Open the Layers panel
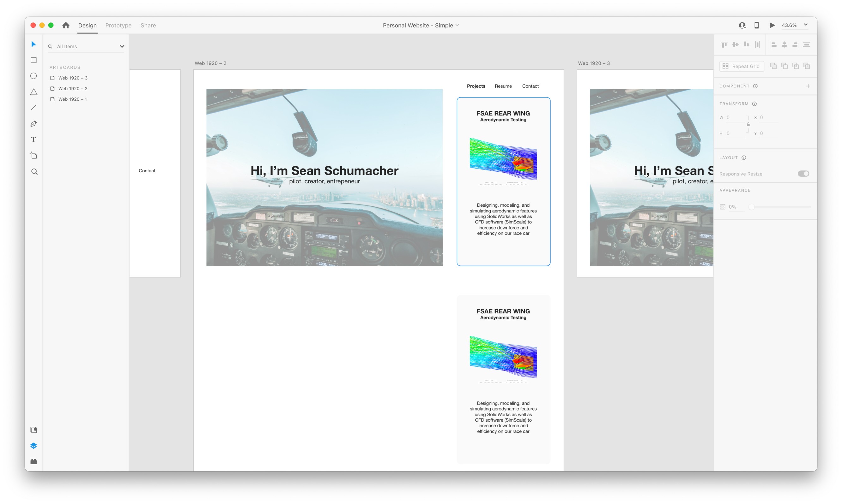842x504 pixels. click(x=33, y=445)
